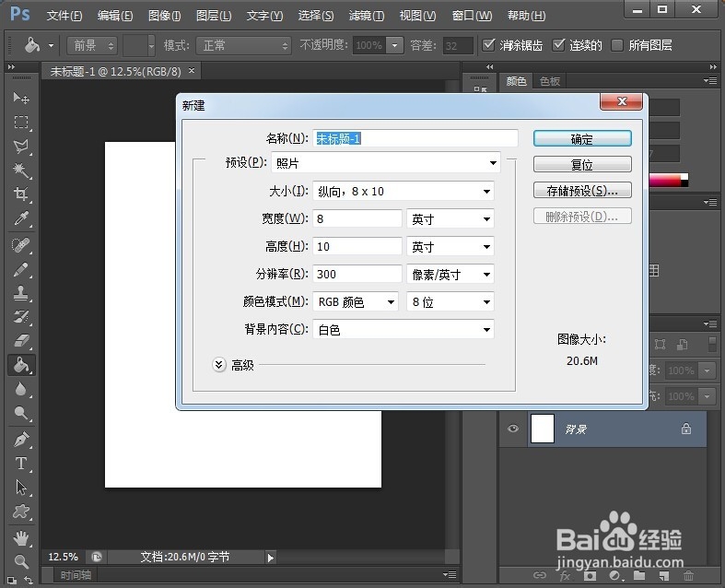Toggle the anti-alias checkbox
The width and height of the screenshot is (725, 588).
pyautogui.click(x=489, y=45)
